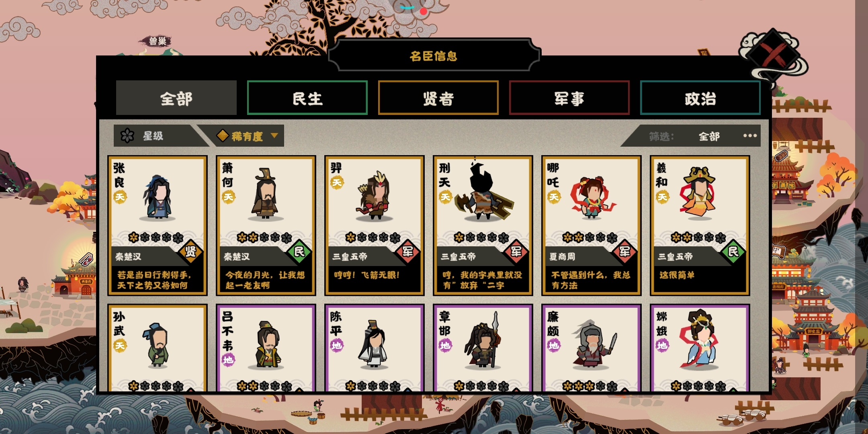Close the 名臣信息 panel with red X
Image resolution: width=868 pixels, height=434 pixels.
click(774, 54)
